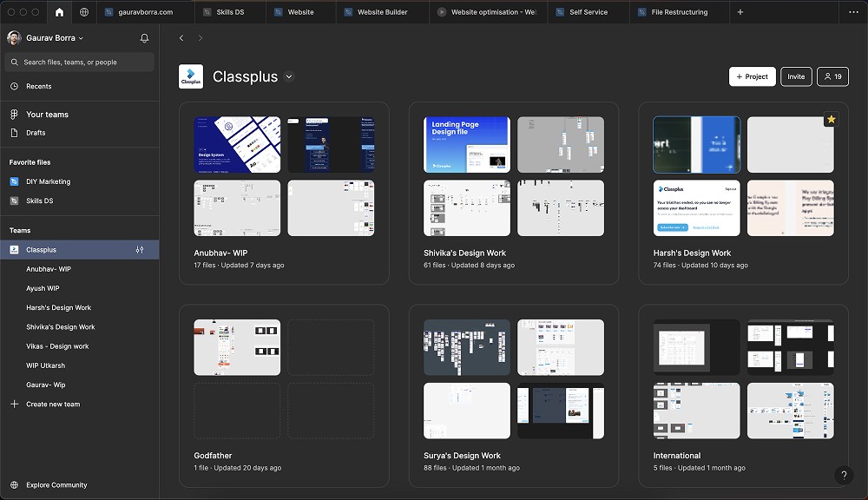Switch to gauravborra.com tab
Viewport: 868px width, 500px height.
[145, 11]
